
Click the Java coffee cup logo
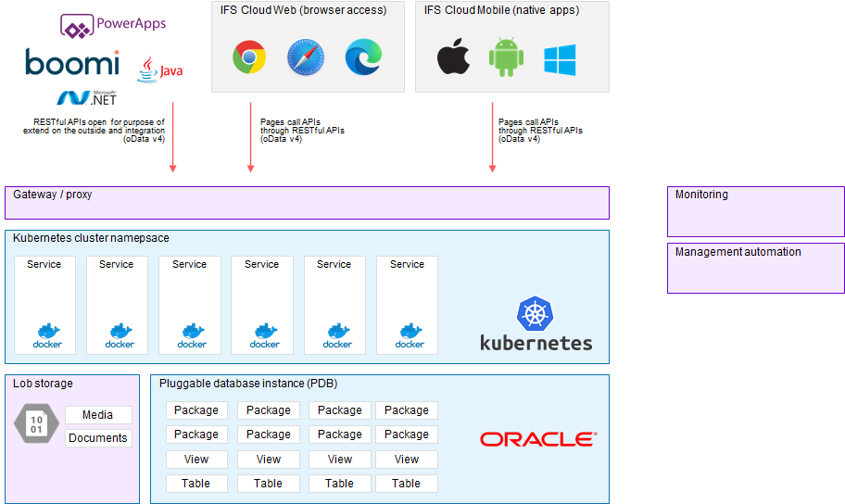coord(159,69)
